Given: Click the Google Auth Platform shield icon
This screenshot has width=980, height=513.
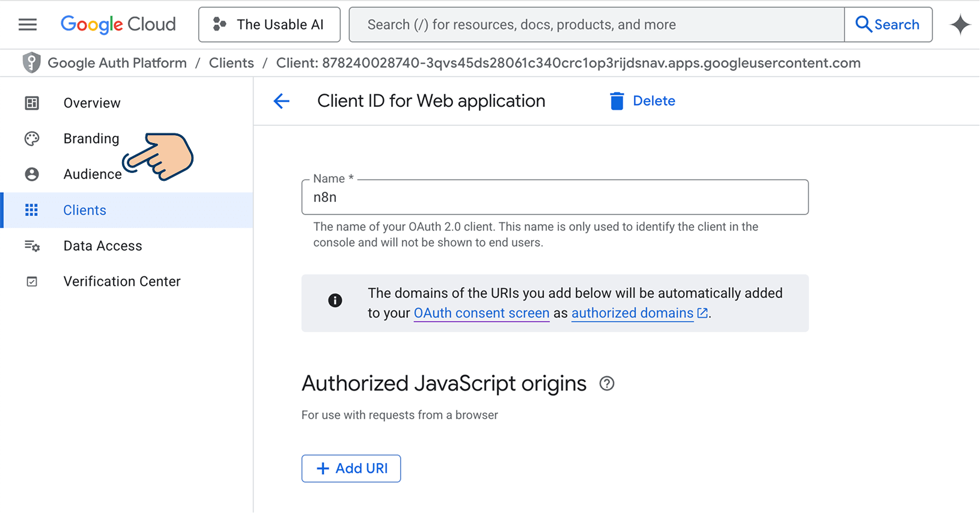Looking at the screenshot, I should (31, 62).
